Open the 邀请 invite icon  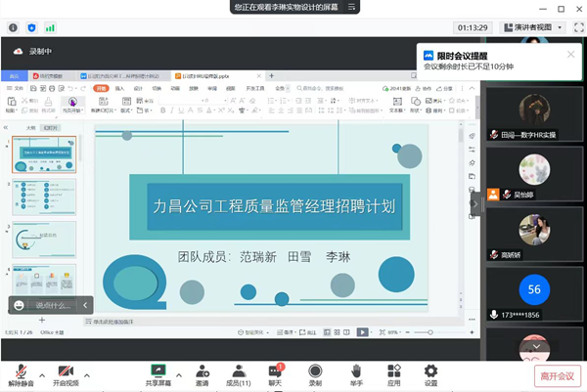pyautogui.click(x=202, y=372)
